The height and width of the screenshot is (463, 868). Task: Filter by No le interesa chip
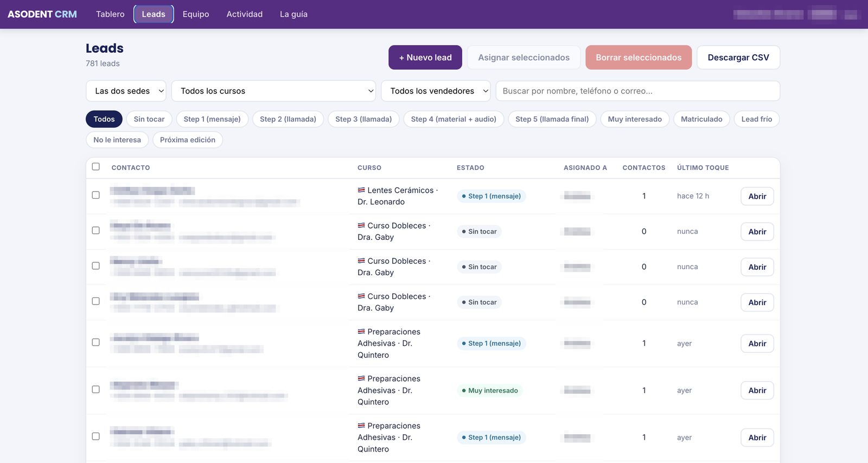[117, 140]
